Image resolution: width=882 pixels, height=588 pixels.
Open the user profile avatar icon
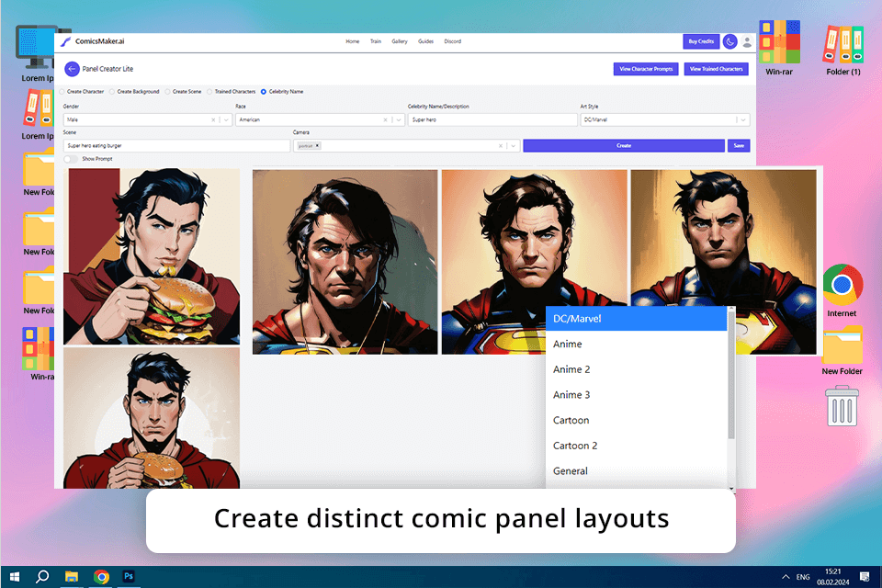747,41
